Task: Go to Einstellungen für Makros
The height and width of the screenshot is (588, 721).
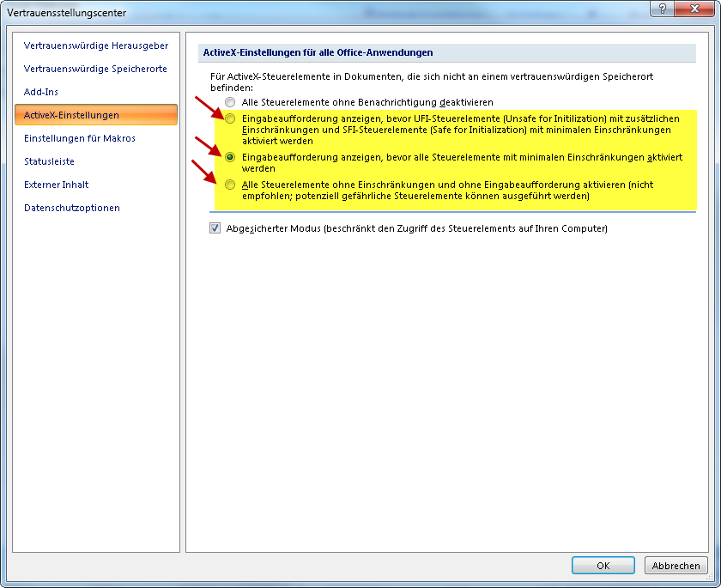Action: pos(80,138)
